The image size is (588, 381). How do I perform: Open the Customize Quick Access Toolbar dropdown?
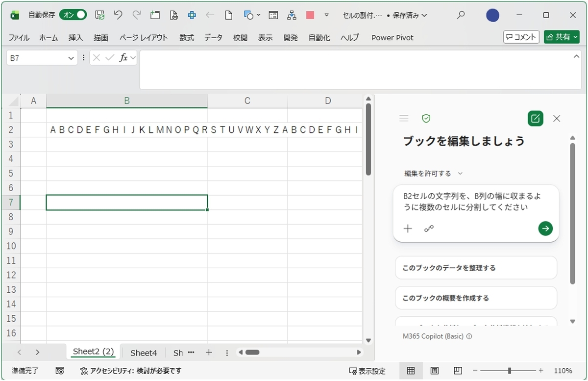point(327,15)
